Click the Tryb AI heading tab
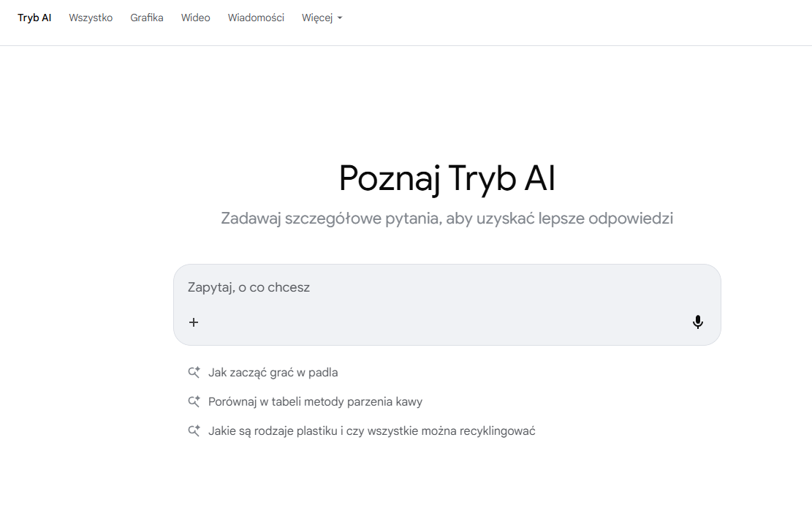This screenshot has width=812, height=516. tap(34, 18)
